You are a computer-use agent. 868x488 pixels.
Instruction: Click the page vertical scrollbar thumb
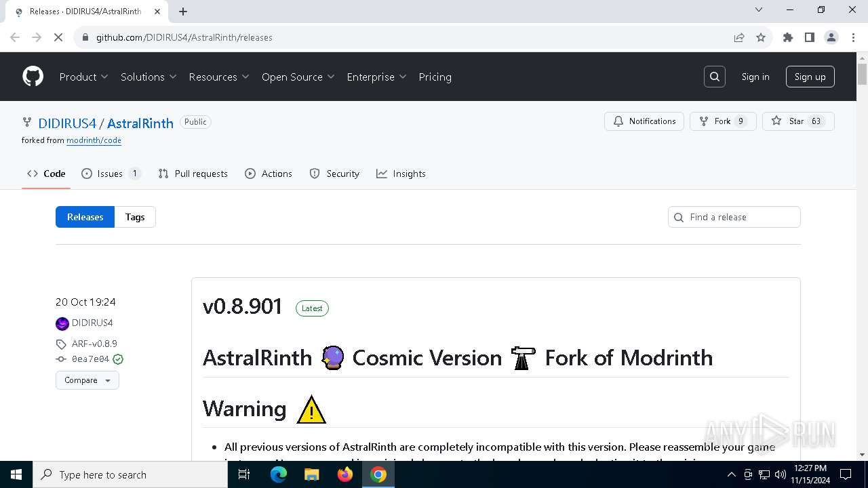point(862,75)
